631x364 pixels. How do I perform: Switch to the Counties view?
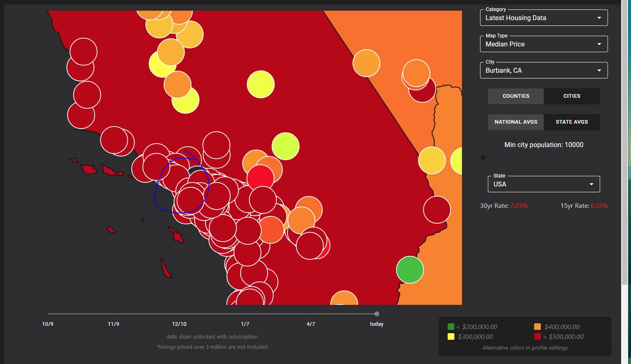516,96
